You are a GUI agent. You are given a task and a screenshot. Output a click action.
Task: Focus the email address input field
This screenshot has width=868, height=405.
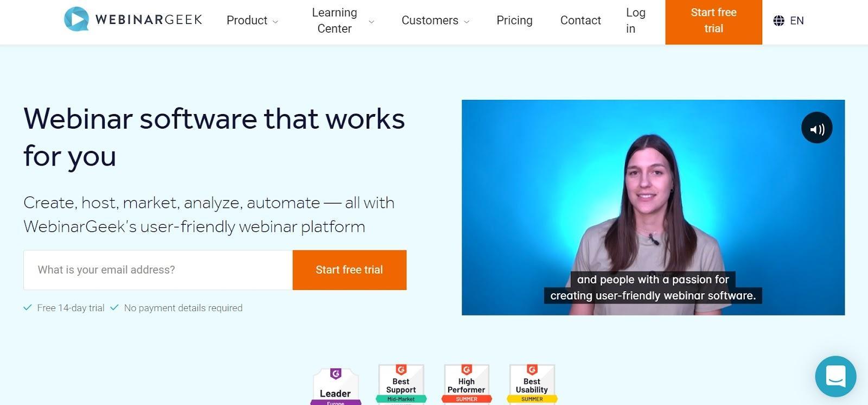coord(158,270)
